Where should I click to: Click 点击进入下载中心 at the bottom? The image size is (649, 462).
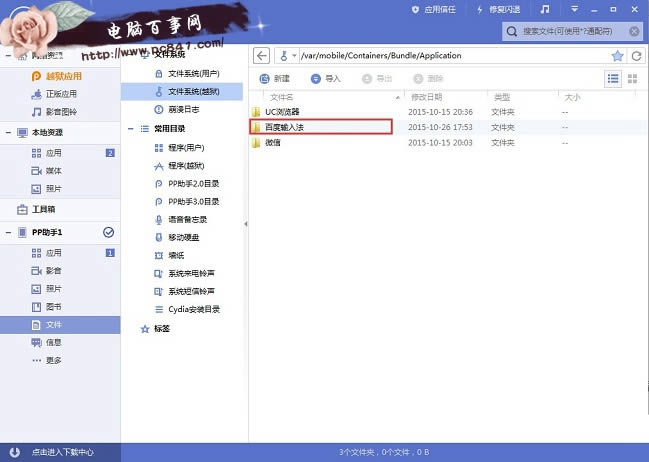62,452
